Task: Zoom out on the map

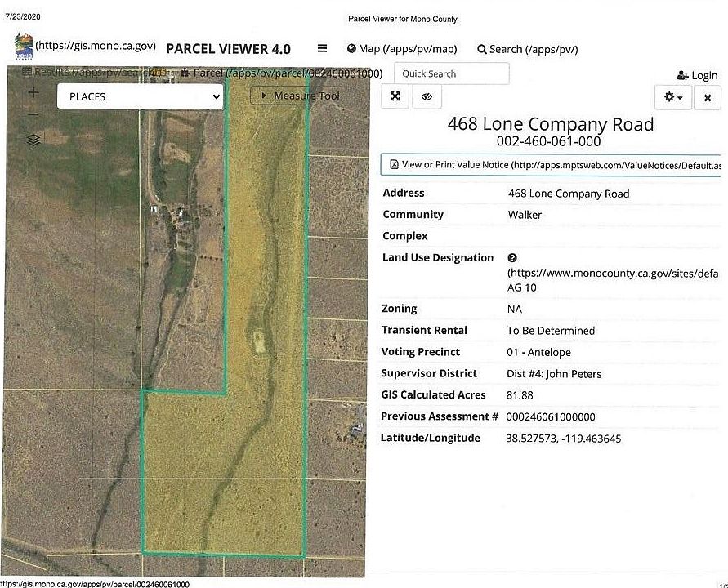Action: click(33, 115)
